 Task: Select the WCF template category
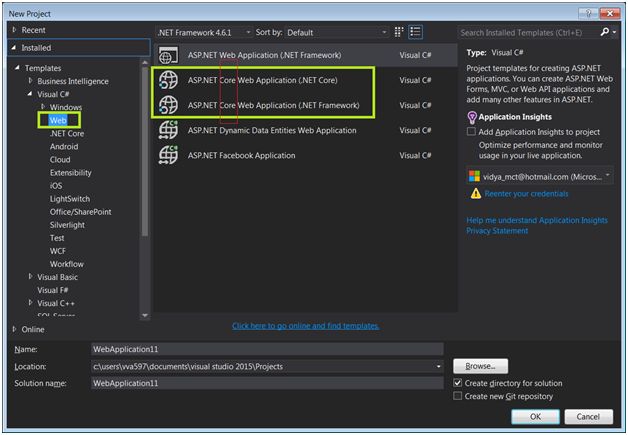click(x=58, y=251)
